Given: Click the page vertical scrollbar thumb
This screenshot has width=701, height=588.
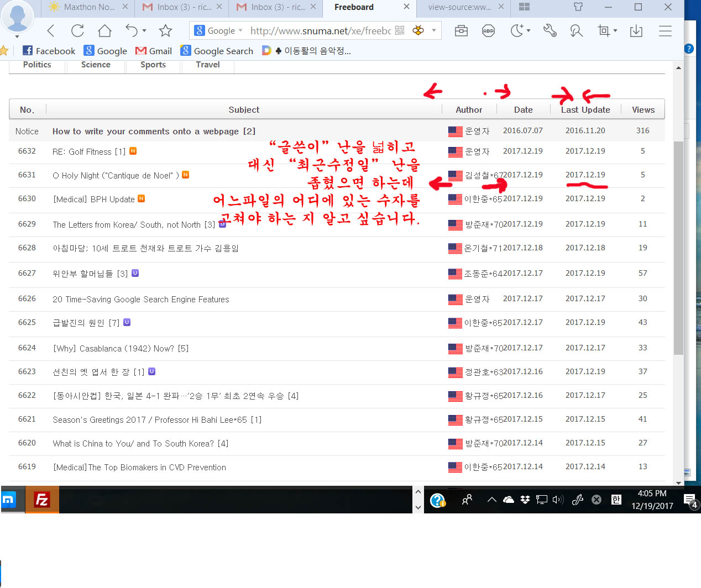Looking at the screenshot, I should (678, 249).
